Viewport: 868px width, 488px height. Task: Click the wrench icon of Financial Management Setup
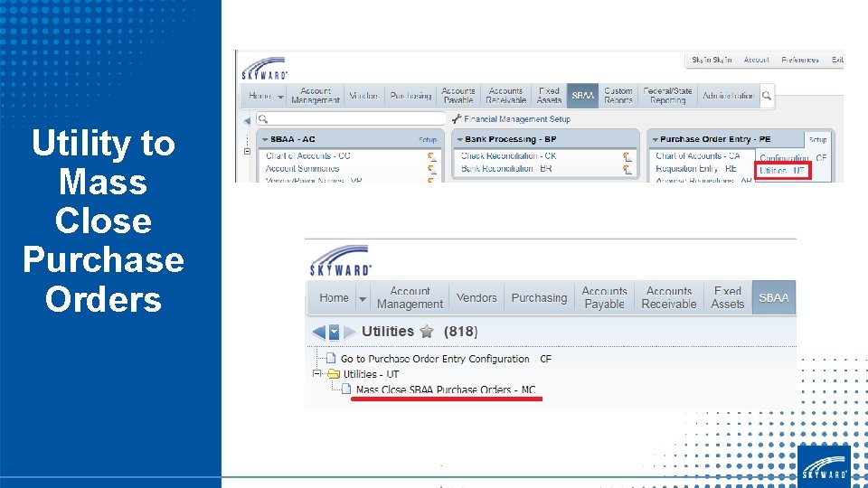point(457,118)
